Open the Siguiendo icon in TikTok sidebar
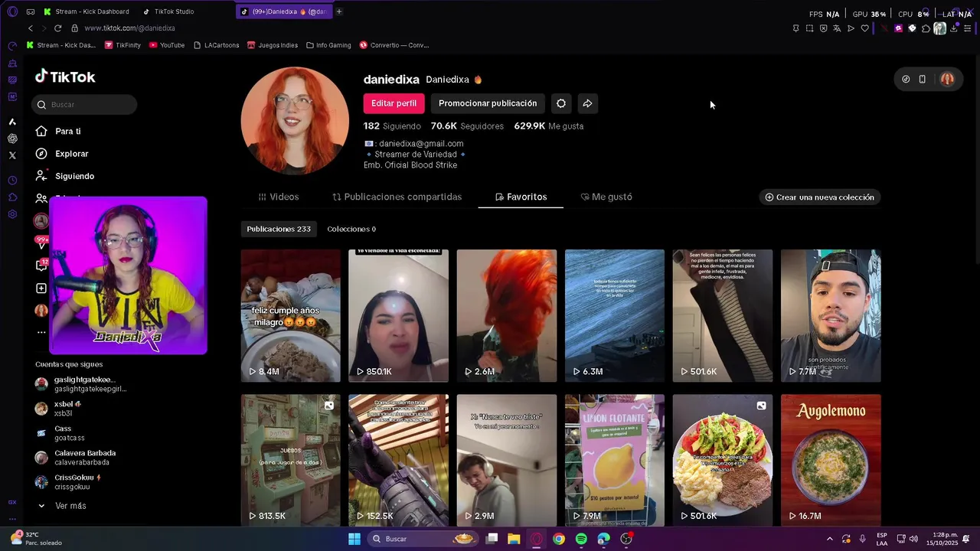The width and height of the screenshot is (980, 551). point(41,176)
